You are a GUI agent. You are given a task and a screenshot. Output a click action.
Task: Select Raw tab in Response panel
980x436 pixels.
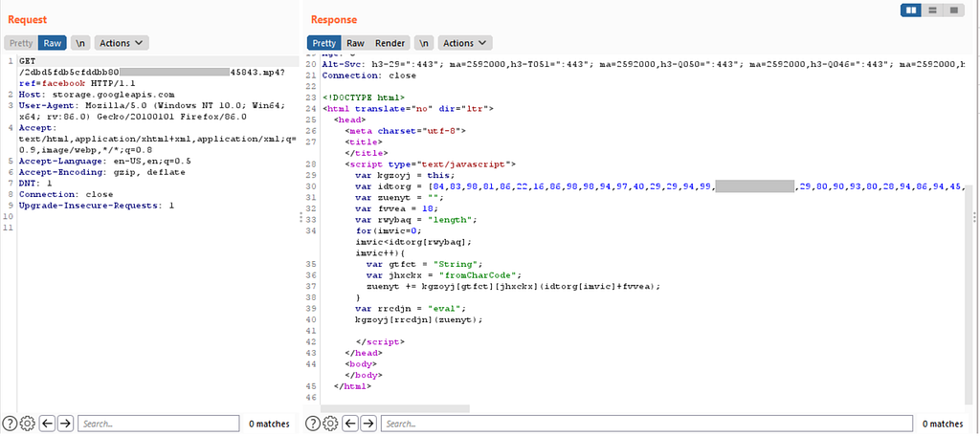tap(356, 43)
